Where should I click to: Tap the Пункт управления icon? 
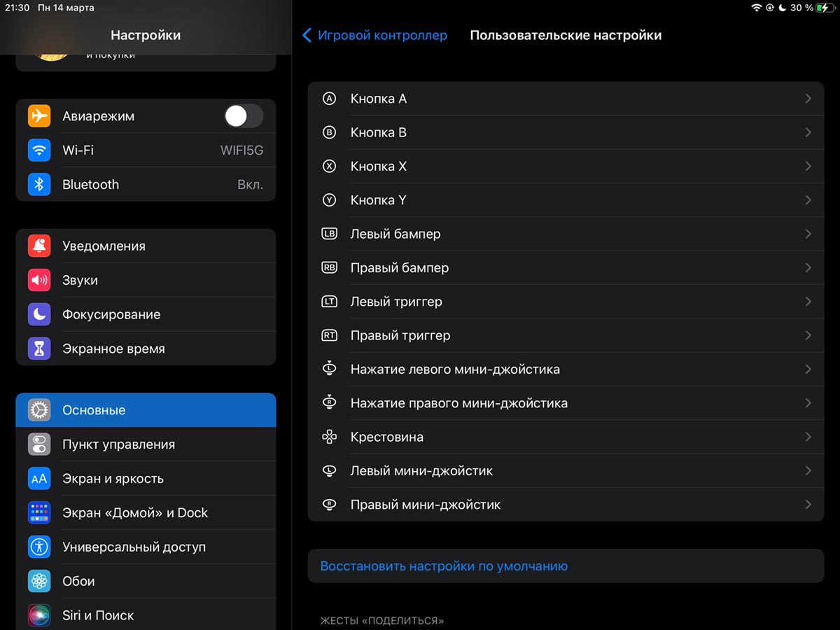39,444
